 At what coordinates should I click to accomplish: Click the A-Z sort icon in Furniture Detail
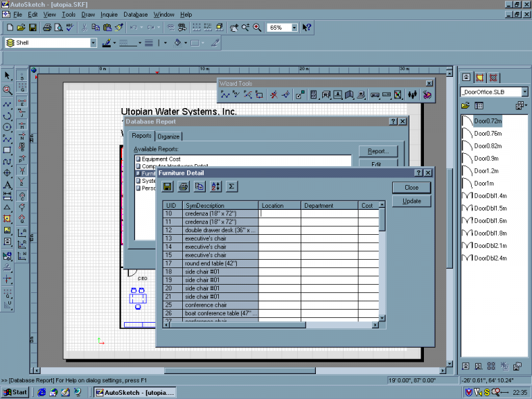(215, 186)
